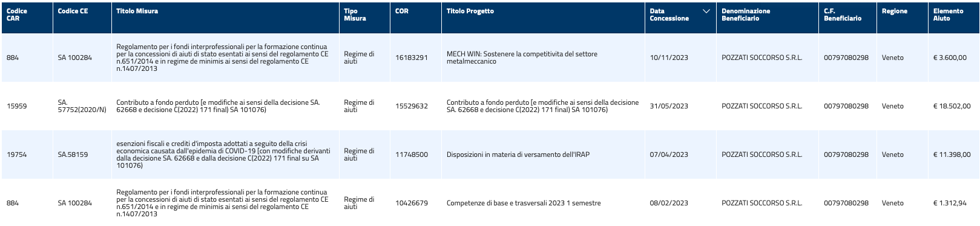Click the Codice CE column header
980x226 pixels.
pyautogui.click(x=73, y=11)
